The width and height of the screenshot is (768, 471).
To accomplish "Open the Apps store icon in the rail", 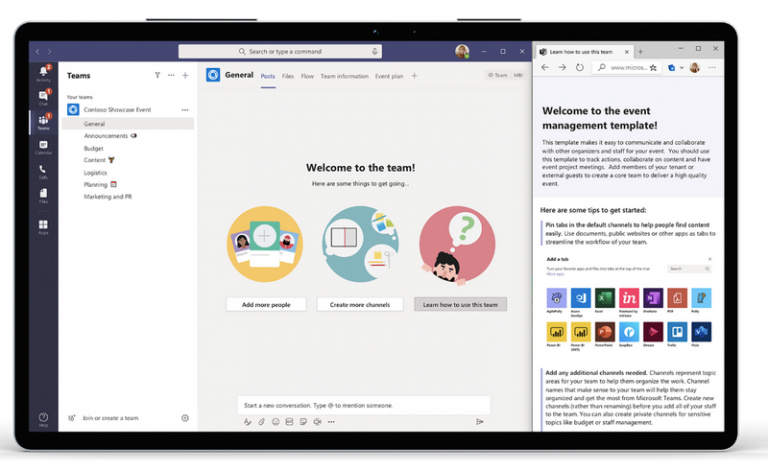I will click(43, 227).
